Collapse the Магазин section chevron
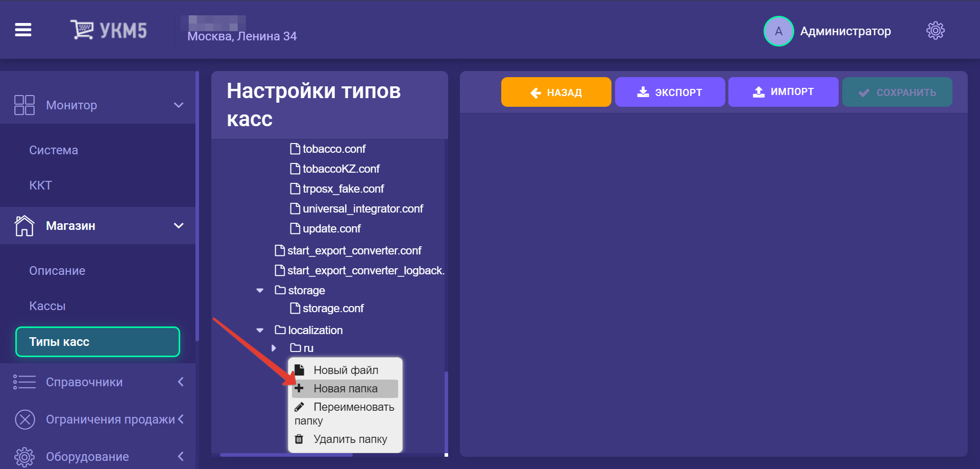This screenshot has height=469, width=980. [179, 225]
